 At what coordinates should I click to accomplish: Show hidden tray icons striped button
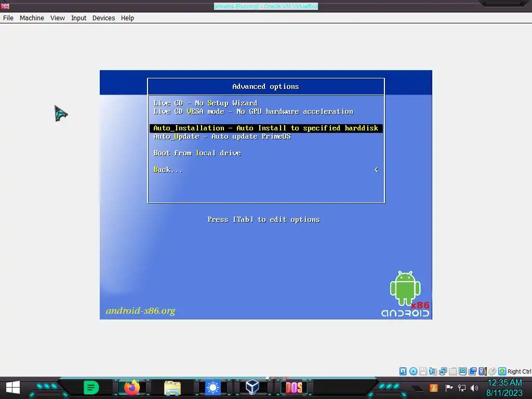[418, 389]
